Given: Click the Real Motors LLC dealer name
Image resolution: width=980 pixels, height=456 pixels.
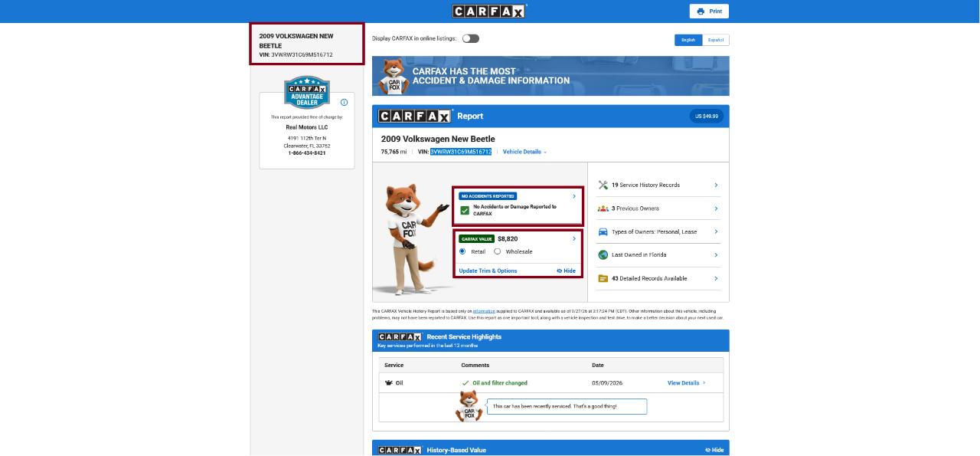Looking at the screenshot, I should [307, 127].
